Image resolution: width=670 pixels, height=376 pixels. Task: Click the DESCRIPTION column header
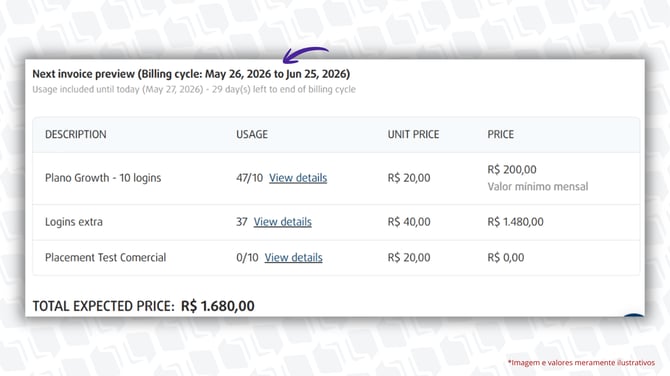tap(76, 134)
